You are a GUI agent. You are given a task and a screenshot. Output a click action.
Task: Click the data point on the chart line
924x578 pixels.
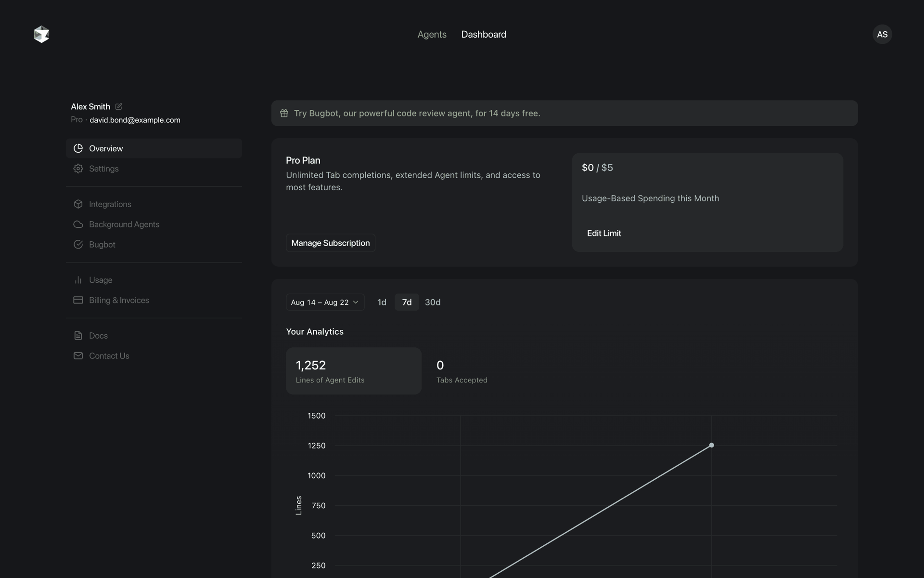711,446
